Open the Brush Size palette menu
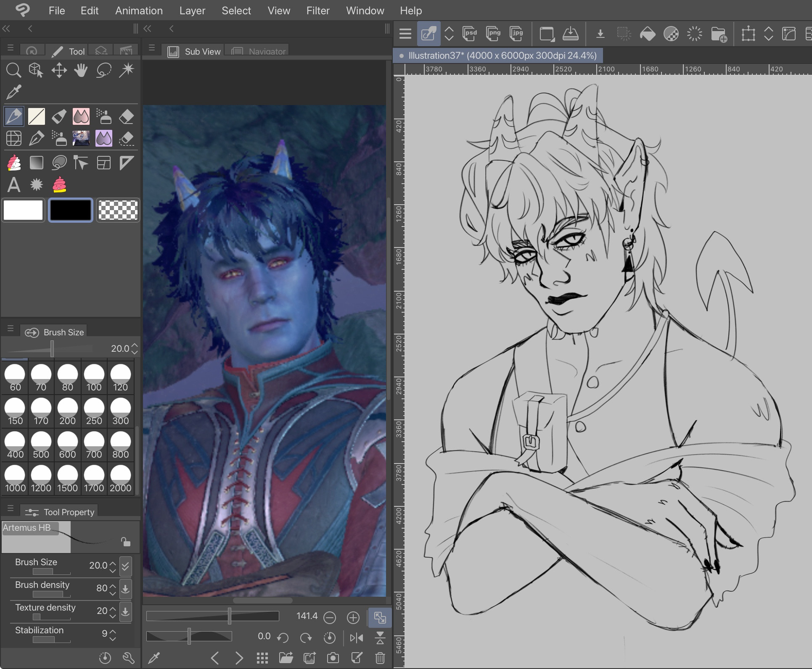Viewport: 812px width, 669px height. click(11, 329)
